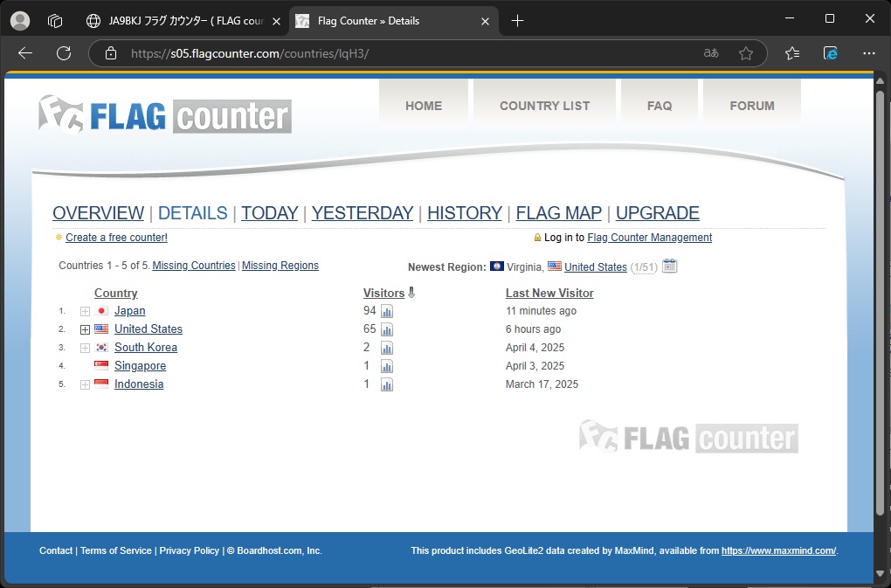This screenshot has height=588, width=891.
Task: Open the Japan country link
Action: (x=129, y=311)
